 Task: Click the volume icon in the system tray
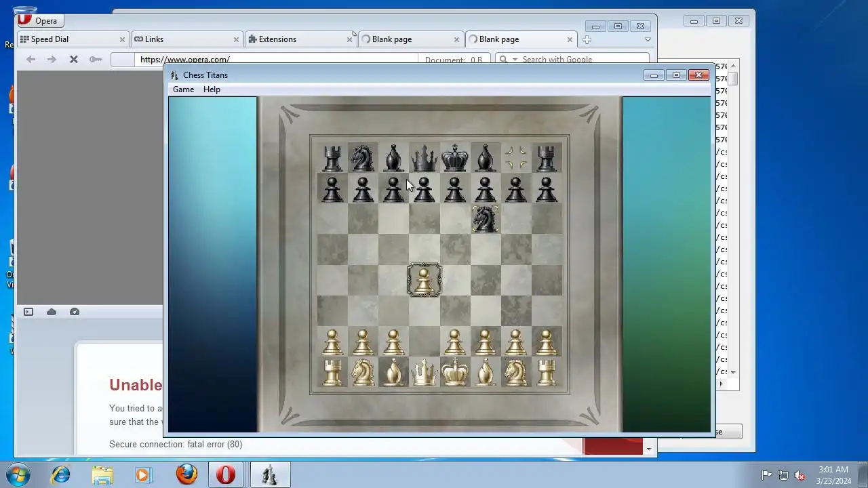(x=800, y=475)
